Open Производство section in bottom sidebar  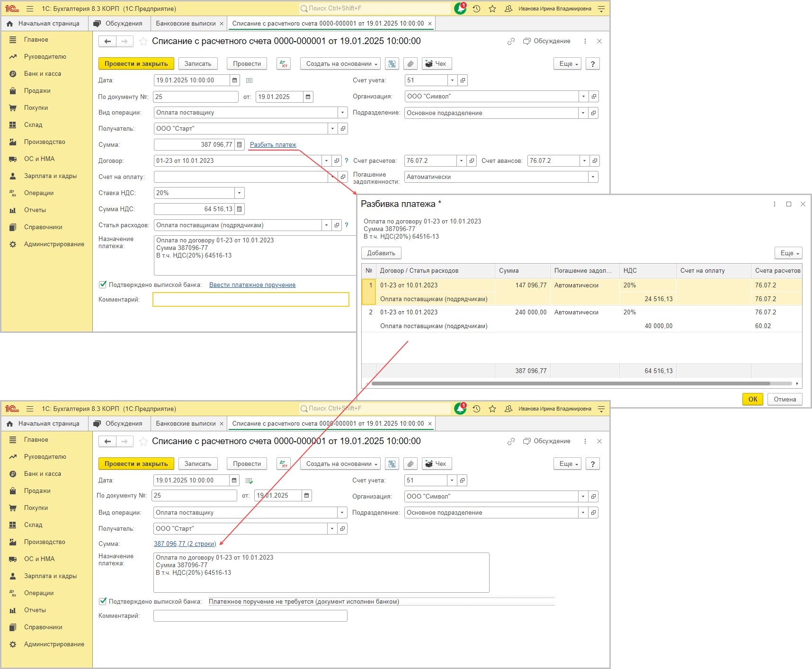pyautogui.click(x=45, y=542)
